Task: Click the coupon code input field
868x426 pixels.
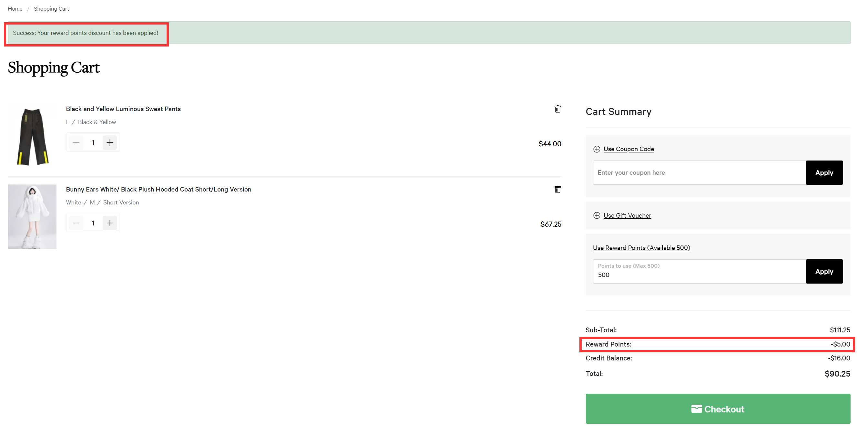Action: [699, 172]
